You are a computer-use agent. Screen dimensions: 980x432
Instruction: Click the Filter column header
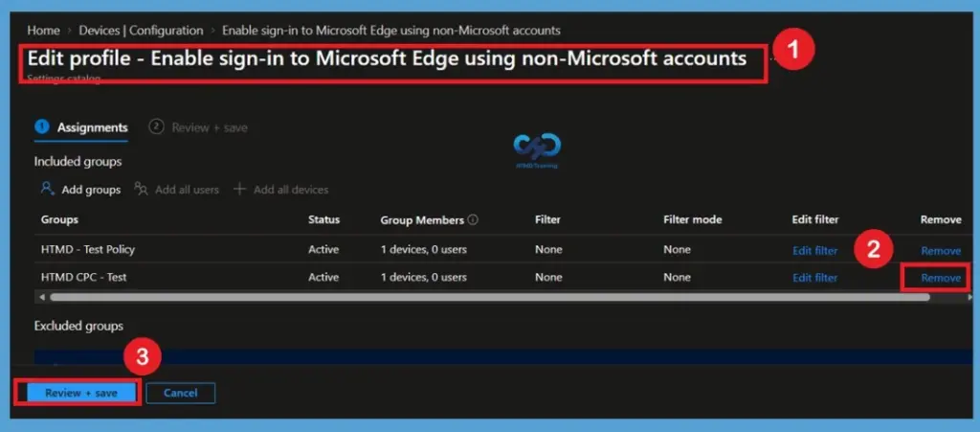coord(547,219)
